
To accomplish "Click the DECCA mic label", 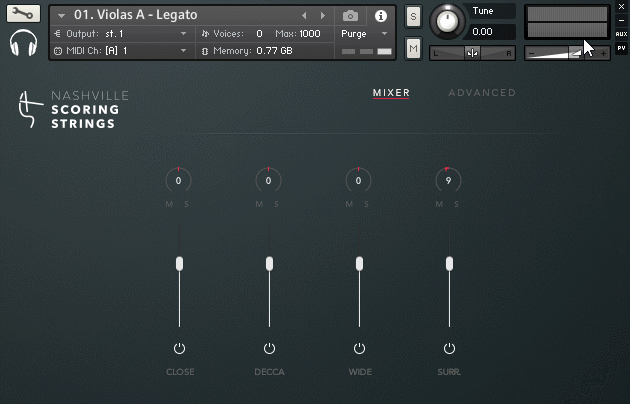I will [270, 372].
